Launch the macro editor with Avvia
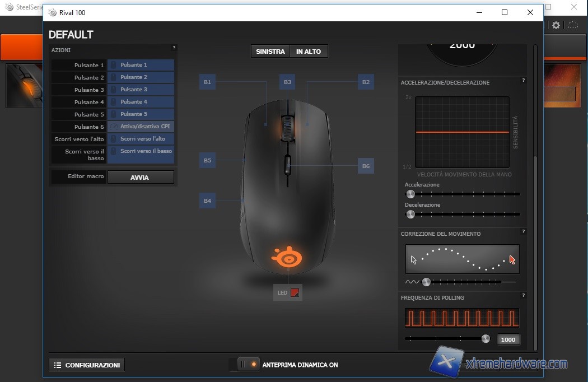 pos(140,178)
